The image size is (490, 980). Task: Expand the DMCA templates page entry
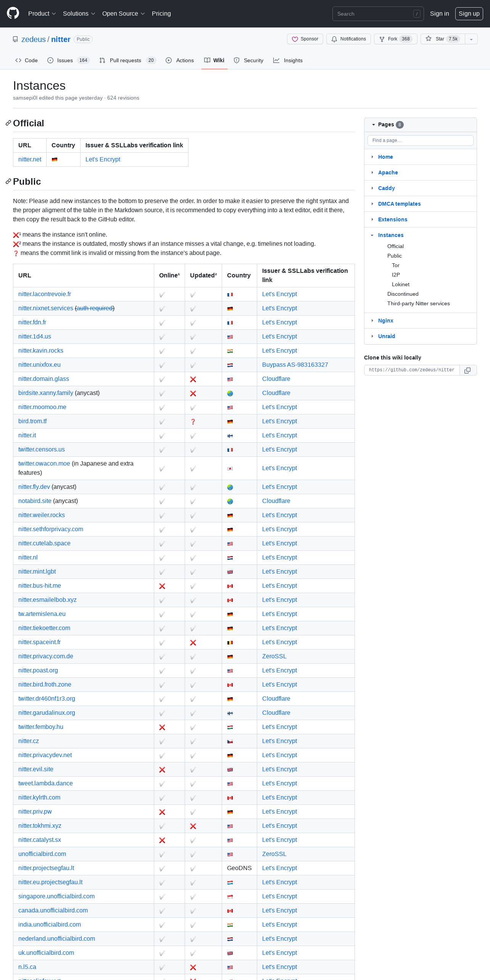tap(372, 204)
